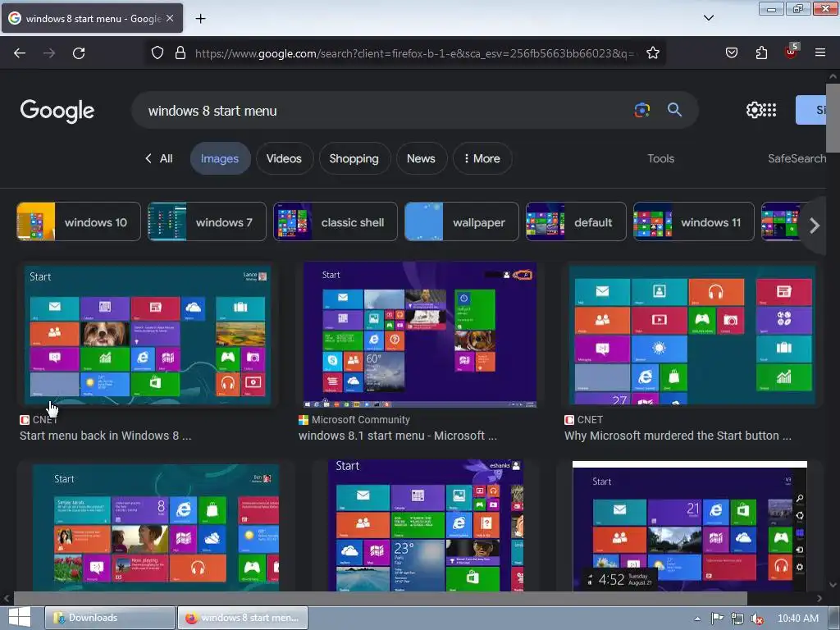Show hidden system tray icons

[697, 619]
